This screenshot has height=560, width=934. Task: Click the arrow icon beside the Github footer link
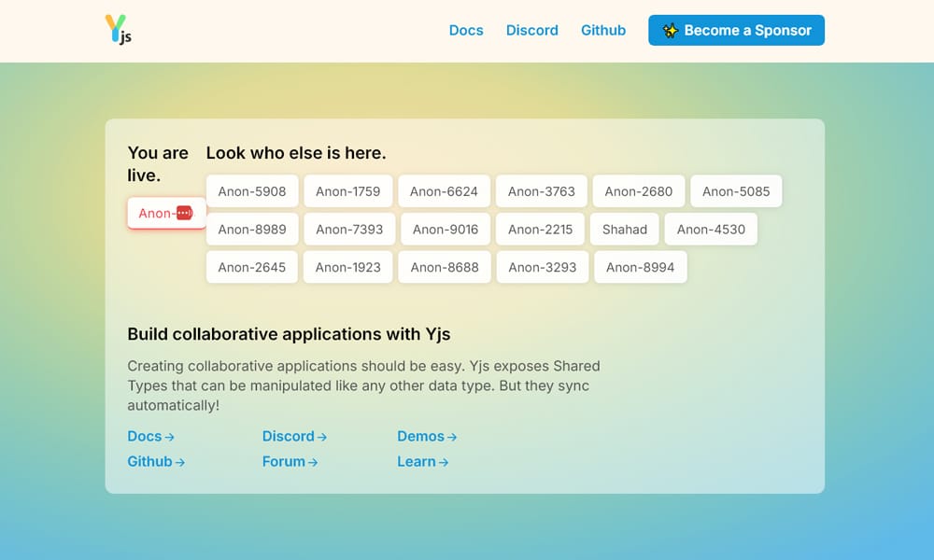point(182,461)
